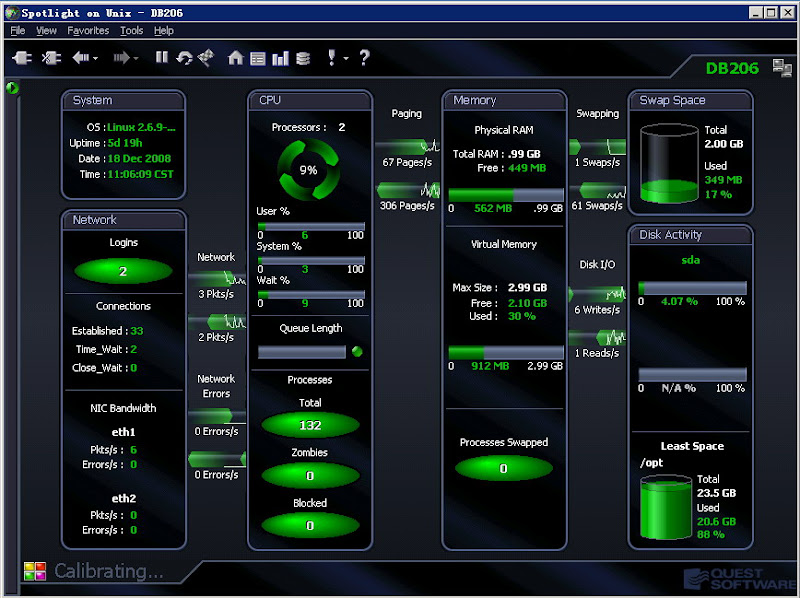Click the Virtual Memory Free 2.10 GB value
This screenshot has height=598, width=800.
click(527, 303)
